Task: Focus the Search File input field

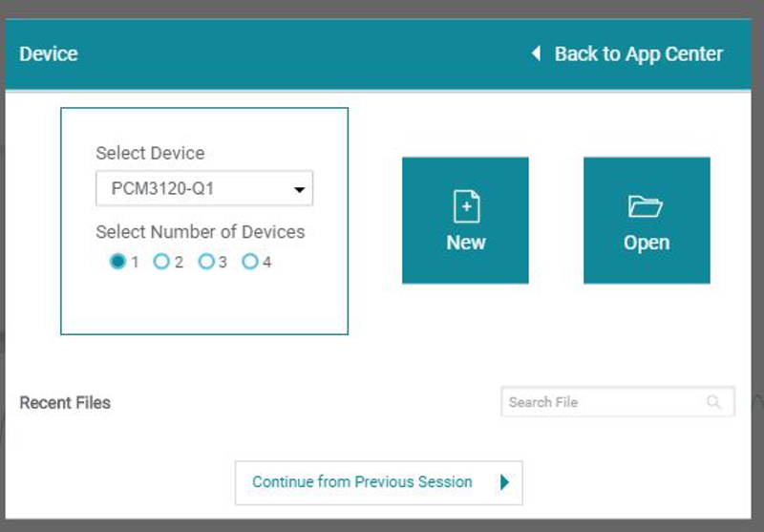Action: [602, 402]
